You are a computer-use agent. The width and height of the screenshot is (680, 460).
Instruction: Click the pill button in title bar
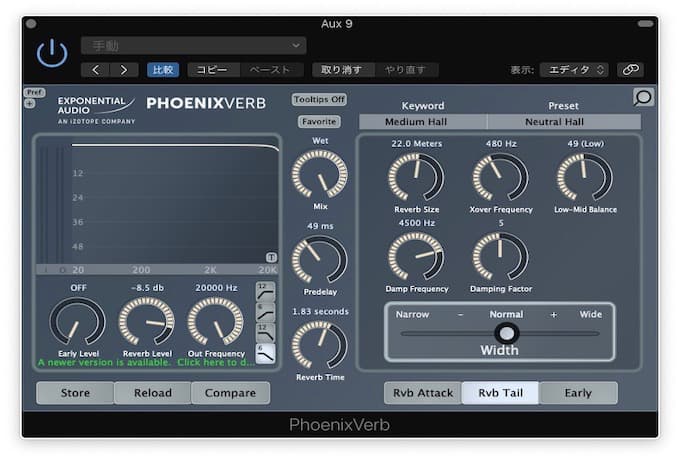(645, 23)
